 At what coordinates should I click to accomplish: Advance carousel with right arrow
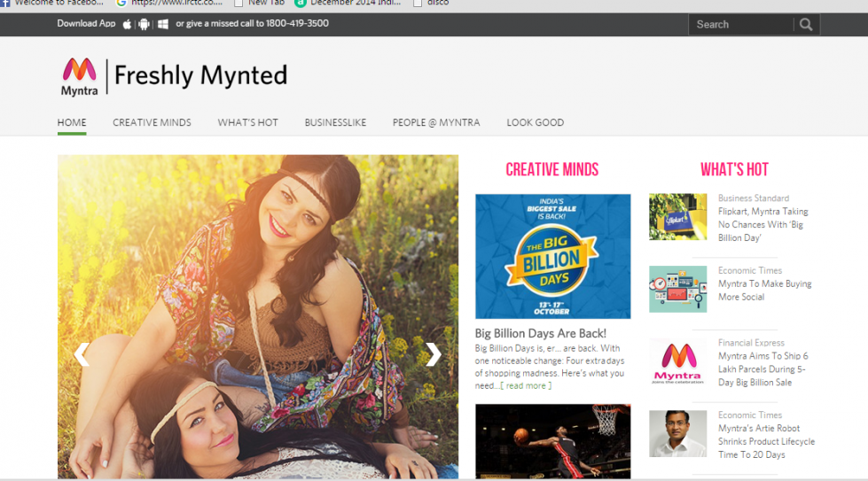(433, 354)
